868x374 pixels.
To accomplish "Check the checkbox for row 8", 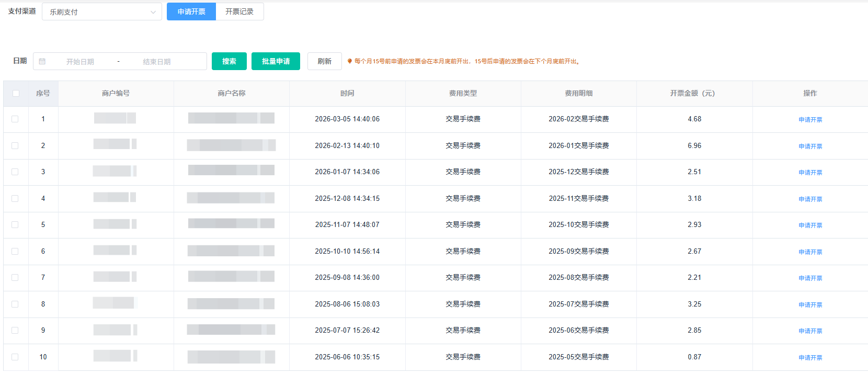I will tap(15, 304).
